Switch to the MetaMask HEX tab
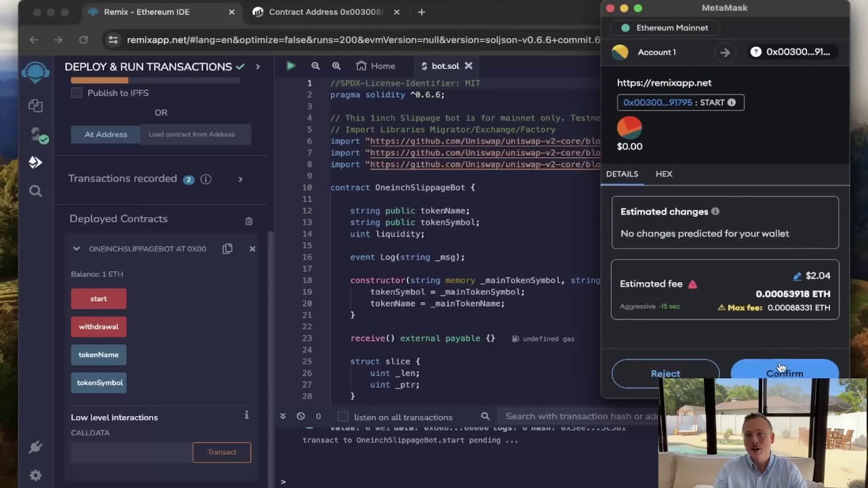This screenshot has width=868, height=488. pyautogui.click(x=664, y=174)
